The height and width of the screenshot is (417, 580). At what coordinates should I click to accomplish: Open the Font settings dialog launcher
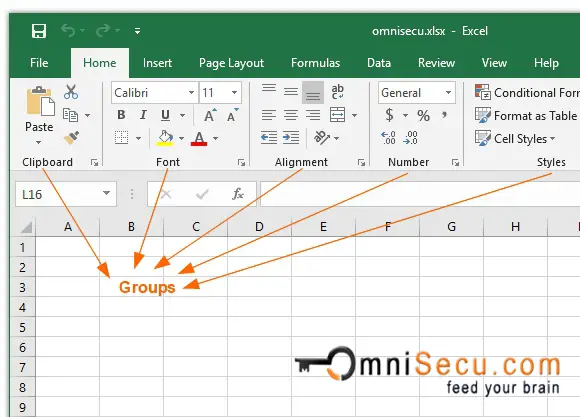(241, 162)
